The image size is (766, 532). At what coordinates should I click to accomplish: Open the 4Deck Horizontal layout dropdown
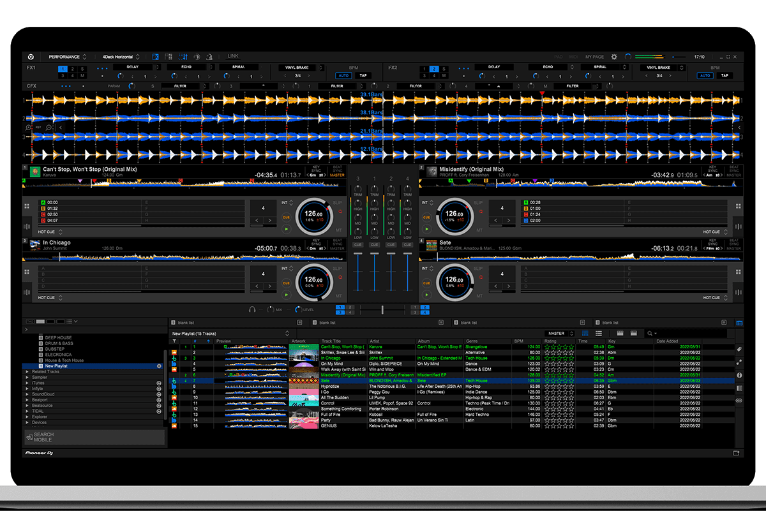121,57
